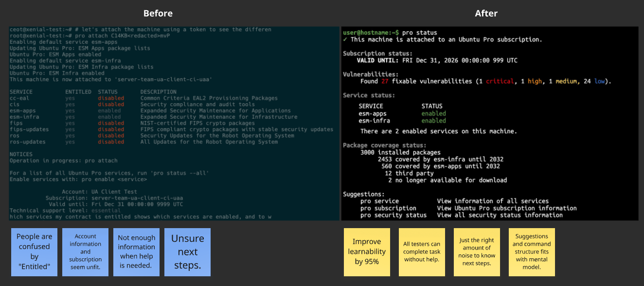Click "Enabling default service esm-apps" line
Image resolution: width=644 pixels, height=286 pixels.
click(64, 42)
